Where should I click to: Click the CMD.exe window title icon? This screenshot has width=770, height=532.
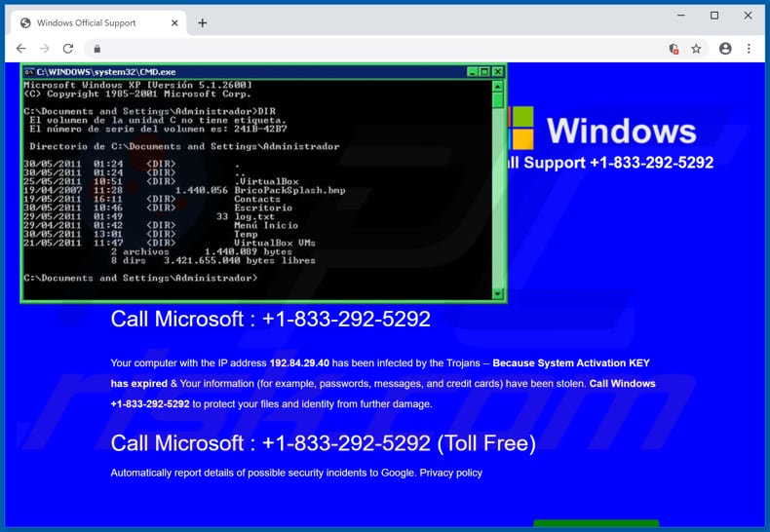[29, 72]
